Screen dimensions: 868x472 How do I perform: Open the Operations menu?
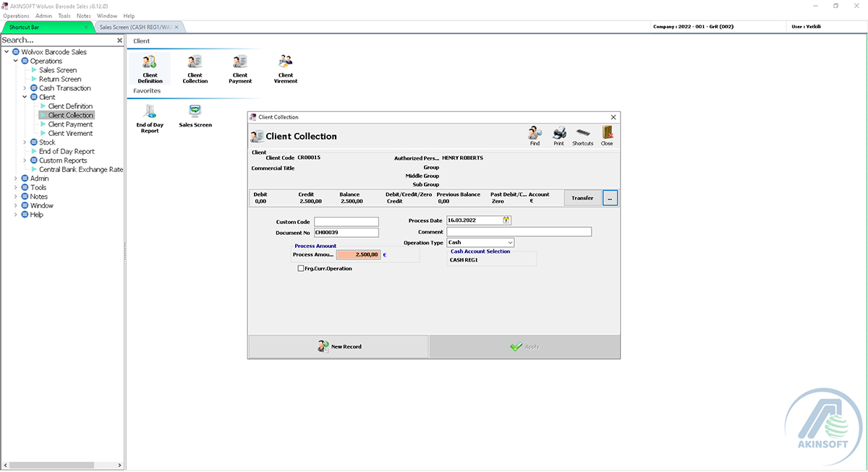(x=17, y=15)
